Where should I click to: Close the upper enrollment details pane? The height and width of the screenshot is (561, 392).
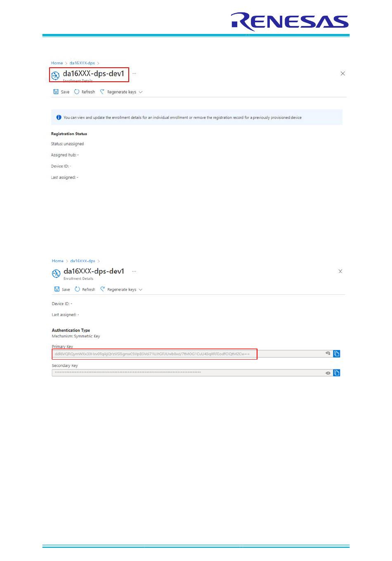[343, 73]
